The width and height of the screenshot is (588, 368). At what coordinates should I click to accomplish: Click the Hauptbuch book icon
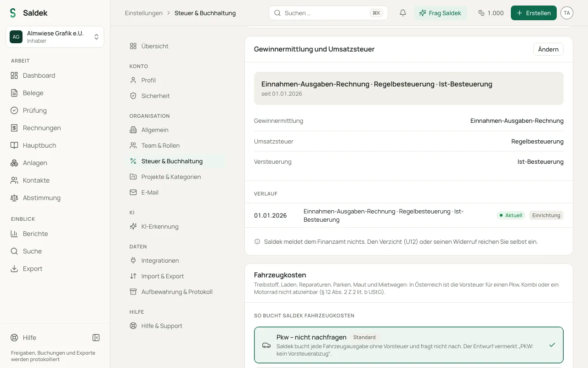(x=14, y=145)
